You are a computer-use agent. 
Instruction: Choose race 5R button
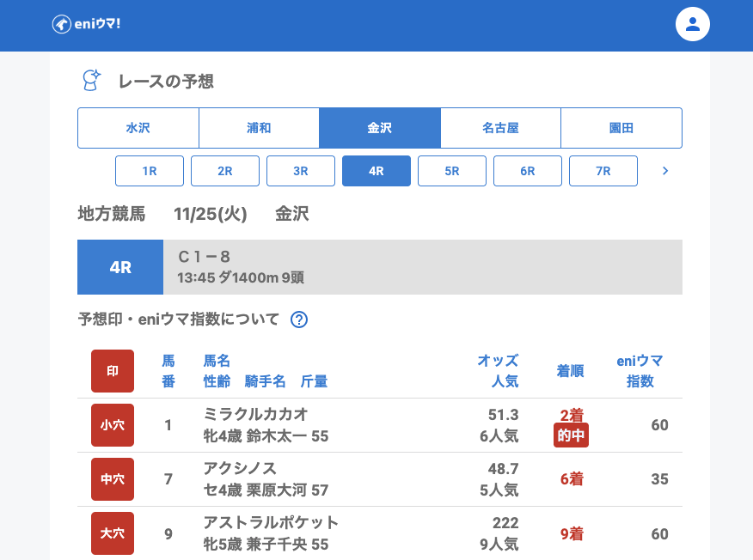click(x=452, y=171)
